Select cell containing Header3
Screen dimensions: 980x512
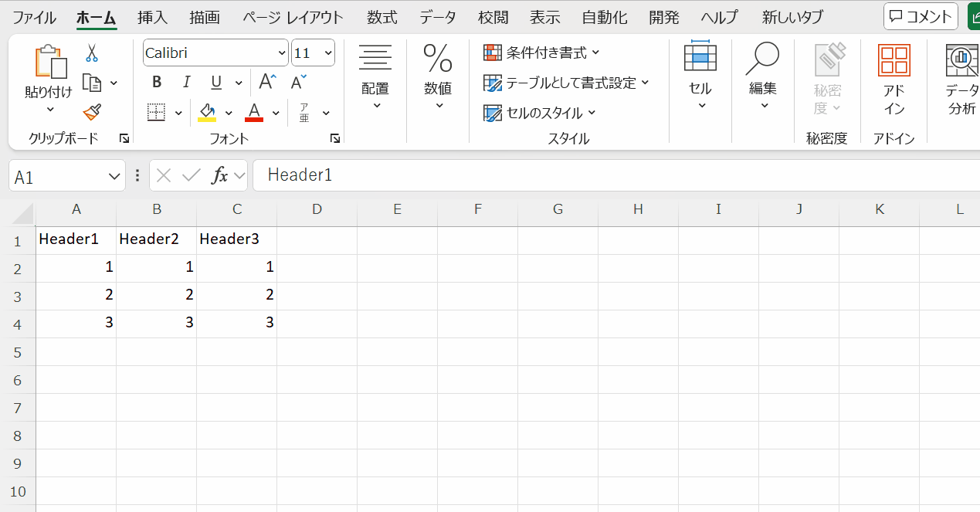237,240
